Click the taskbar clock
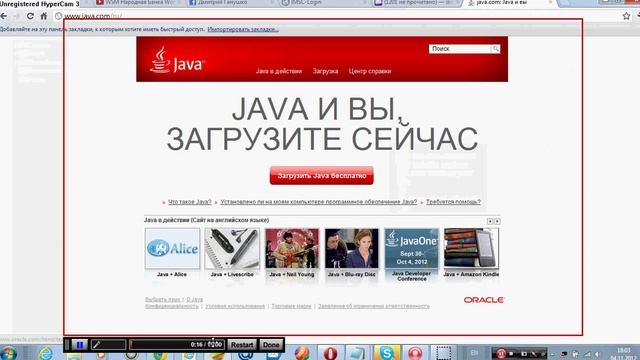Viewport: 640px width, 360px height. click(624, 353)
